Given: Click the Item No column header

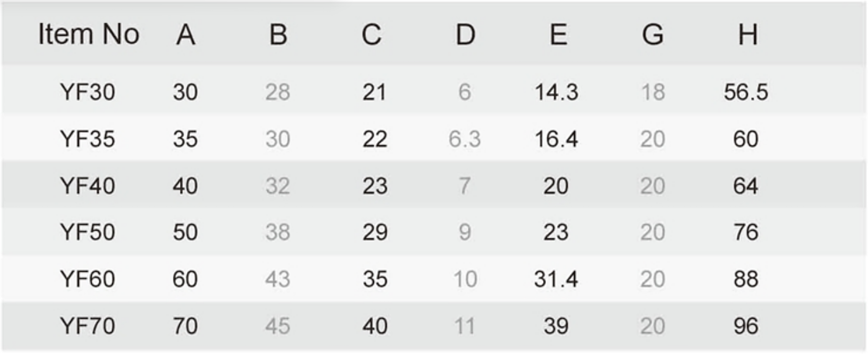Looking at the screenshot, I should [89, 34].
